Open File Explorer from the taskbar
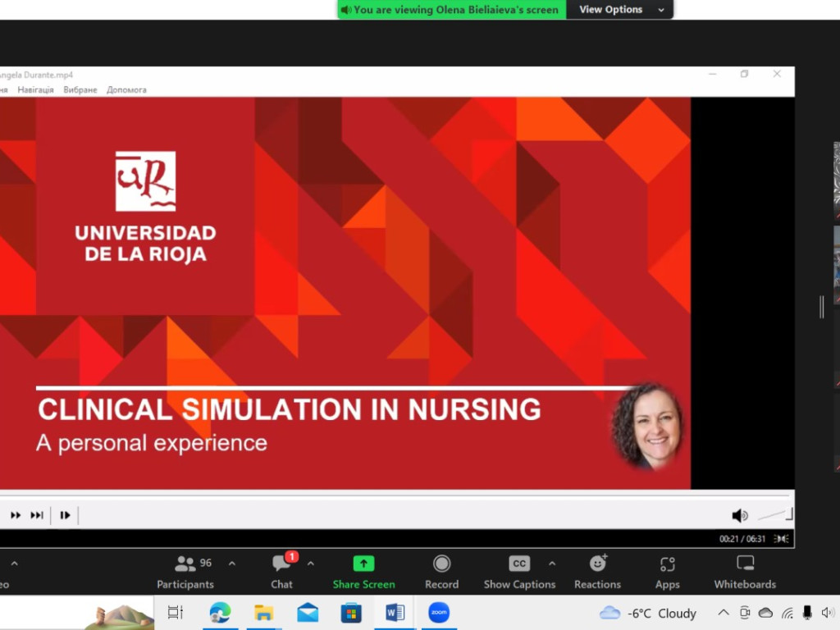This screenshot has width=840, height=630. (263, 612)
